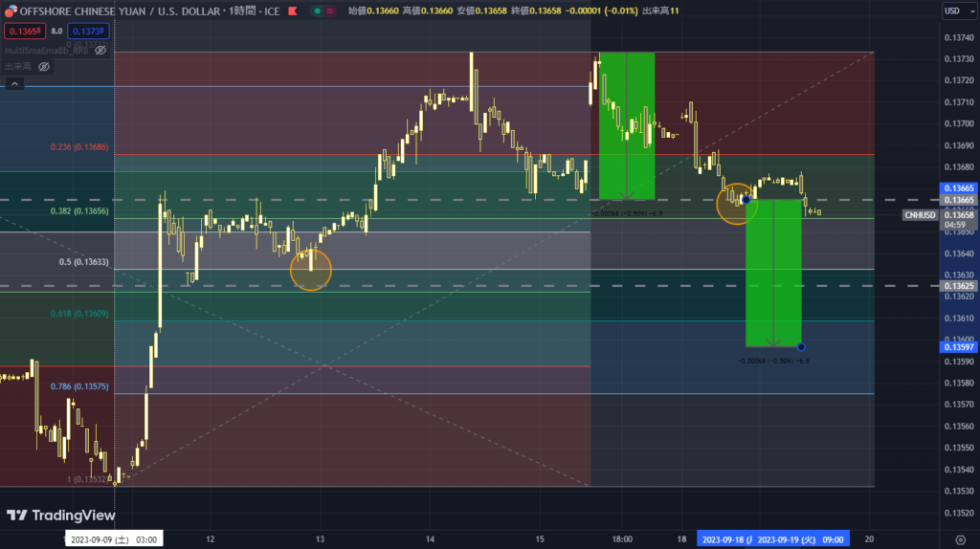Screen dimensions: 980x549
Task: Click the CNHUSD price tag on the axis
Action: (922, 215)
